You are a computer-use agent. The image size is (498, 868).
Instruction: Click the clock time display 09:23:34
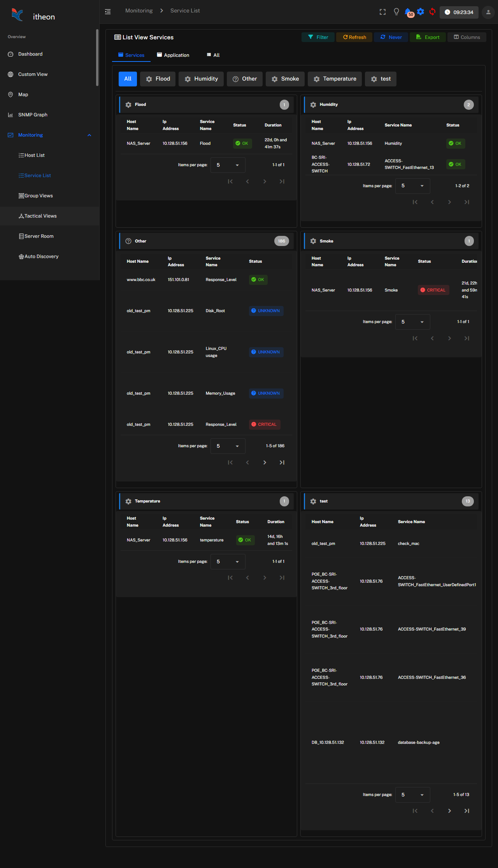(459, 12)
